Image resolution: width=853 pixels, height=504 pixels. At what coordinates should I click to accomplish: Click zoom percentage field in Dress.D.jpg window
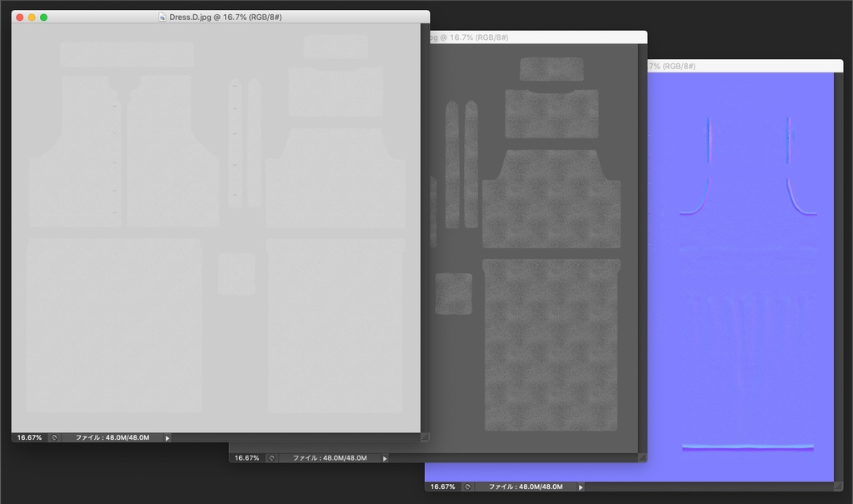(29, 437)
